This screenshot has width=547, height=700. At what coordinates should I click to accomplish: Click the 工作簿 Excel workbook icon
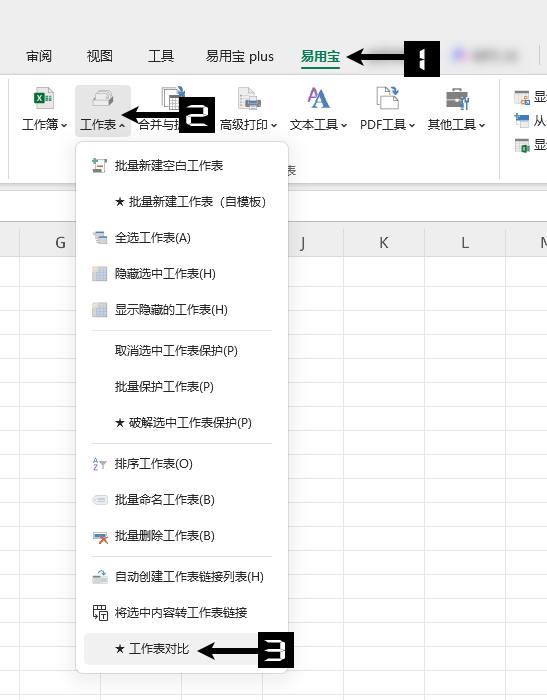tap(44, 98)
